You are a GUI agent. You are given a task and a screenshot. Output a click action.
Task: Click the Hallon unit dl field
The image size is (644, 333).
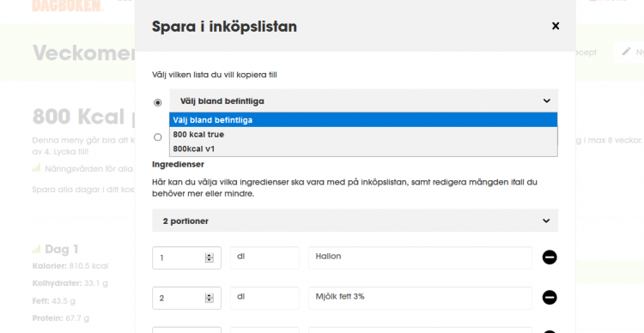pos(264,257)
